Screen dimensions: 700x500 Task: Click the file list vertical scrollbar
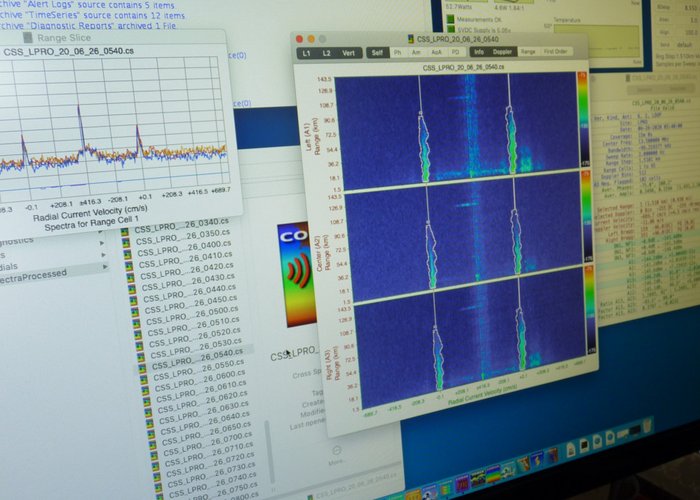click(x=268, y=453)
